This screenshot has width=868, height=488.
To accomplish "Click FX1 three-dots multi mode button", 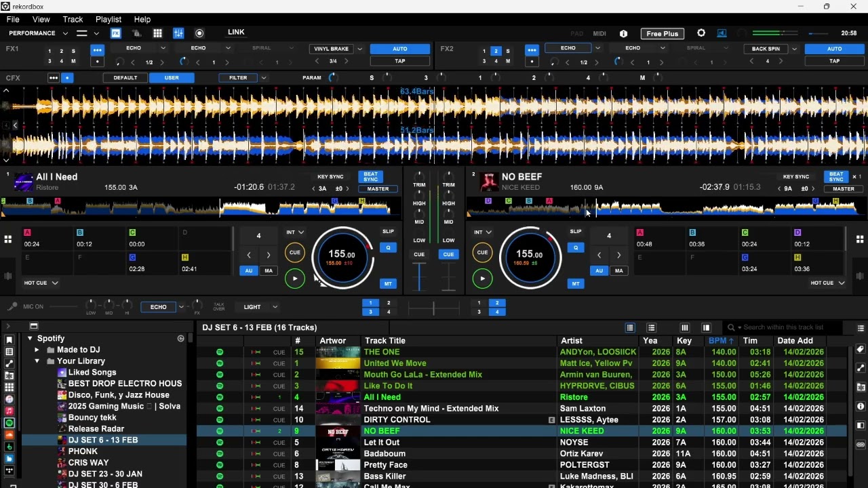I will [97, 50].
